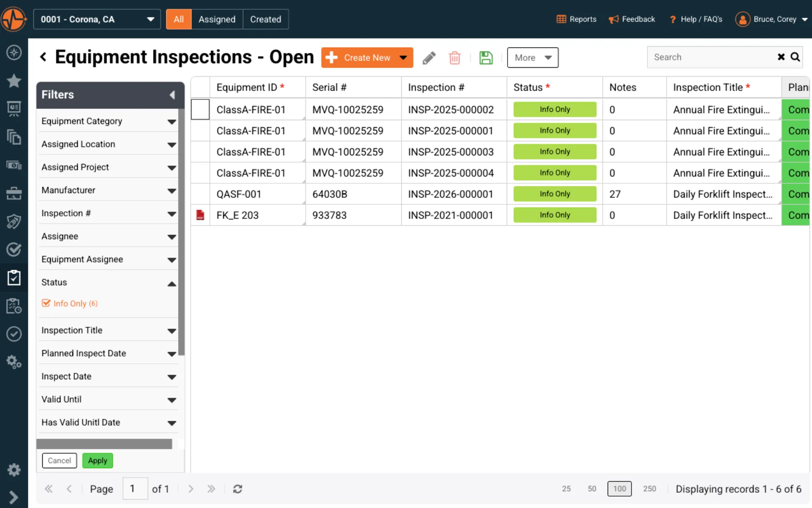Click the Apply filters button
Screen dimensions: 812x508
tap(97, 461)
